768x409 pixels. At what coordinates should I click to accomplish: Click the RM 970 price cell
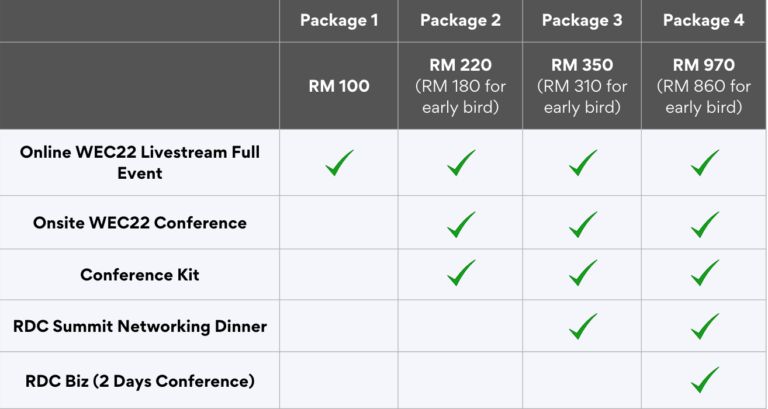[x=704, y=86]
